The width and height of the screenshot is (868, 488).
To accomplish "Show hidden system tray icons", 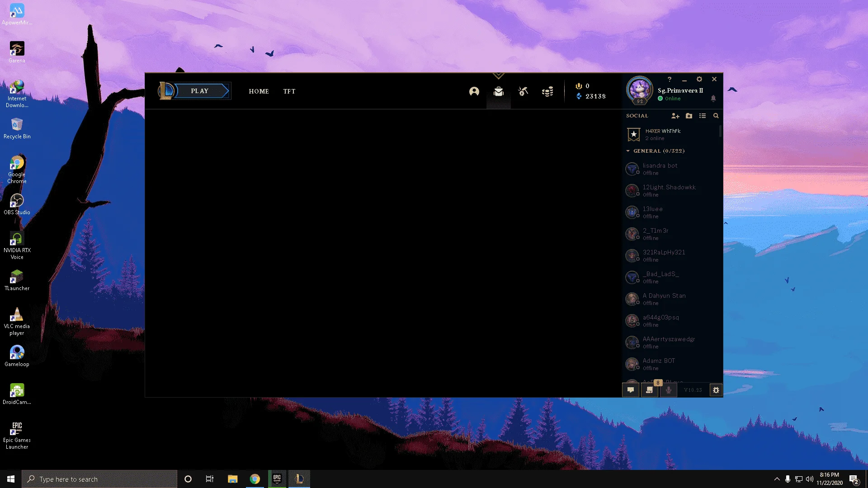I will 777,479.
